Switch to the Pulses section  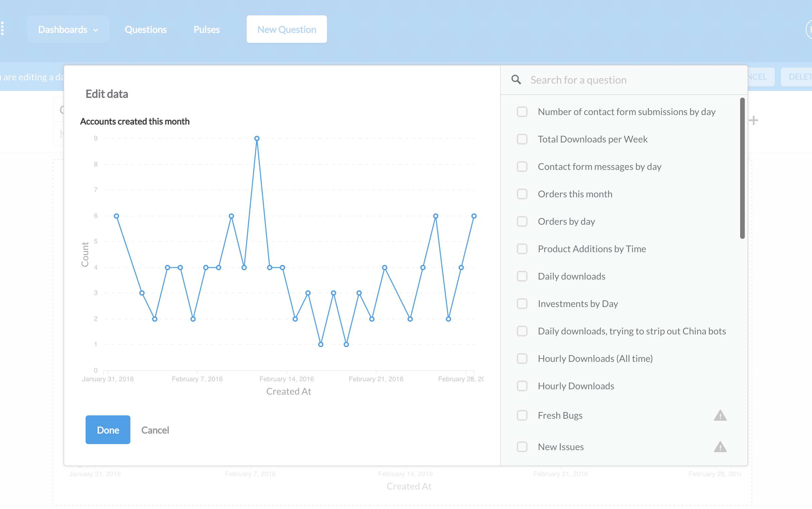point(206,29)
